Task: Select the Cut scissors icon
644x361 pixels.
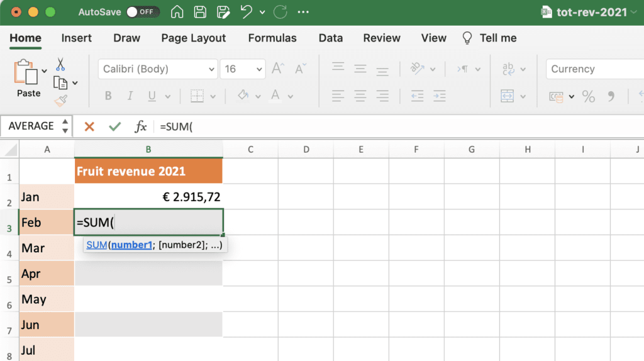Action: point(60,64)
